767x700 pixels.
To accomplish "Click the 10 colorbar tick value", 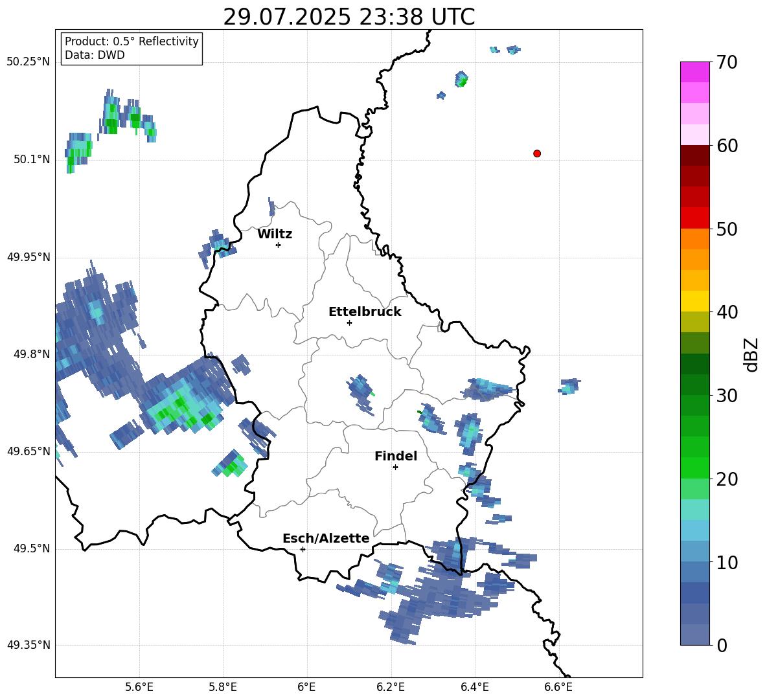I will (x=727, y=562).
